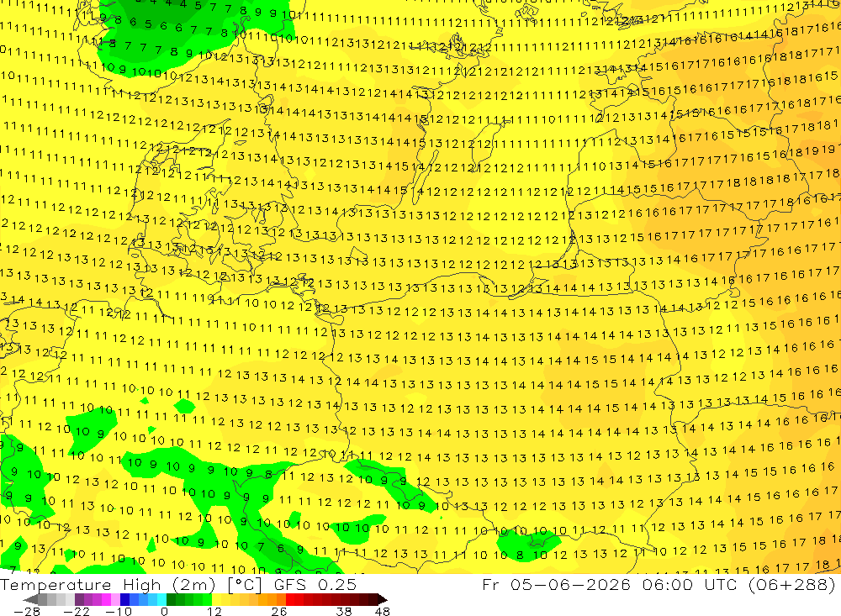Click the 'Fr 05-06-2026' date text
Viewport: 841px width, 616px height.
556,584
